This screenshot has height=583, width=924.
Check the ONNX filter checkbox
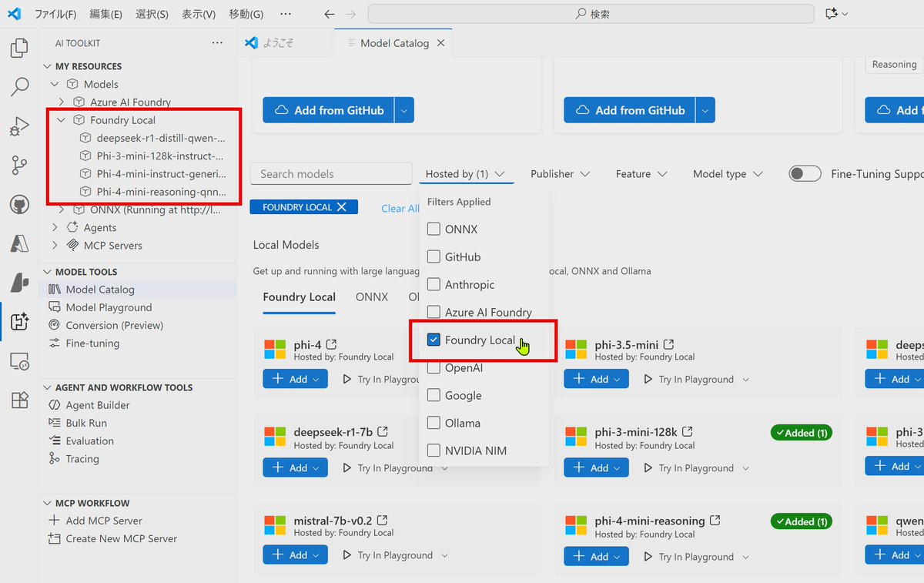point(434,229)
